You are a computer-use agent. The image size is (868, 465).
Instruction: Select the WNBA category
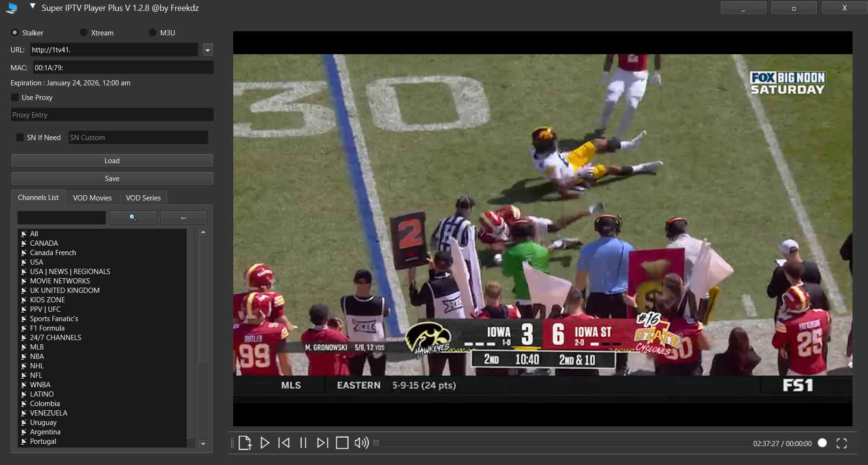click(x=102, y=384)
